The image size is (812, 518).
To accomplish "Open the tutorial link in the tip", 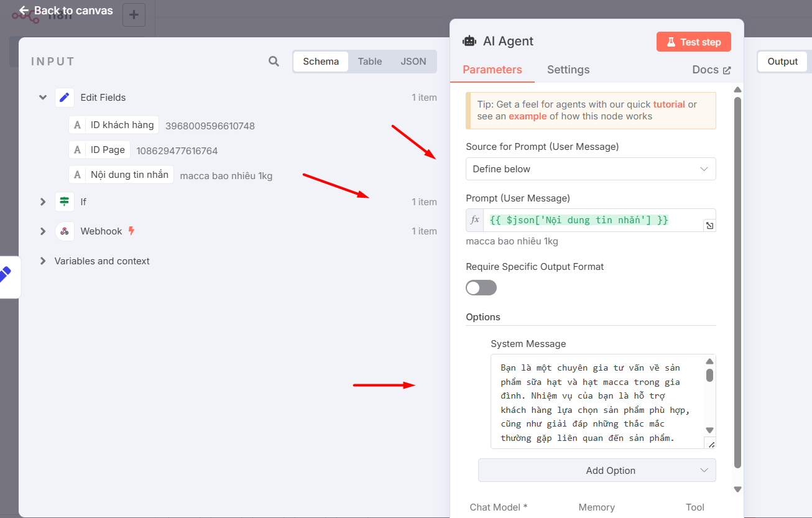I will pyautogui.click(x=669, y=104).
